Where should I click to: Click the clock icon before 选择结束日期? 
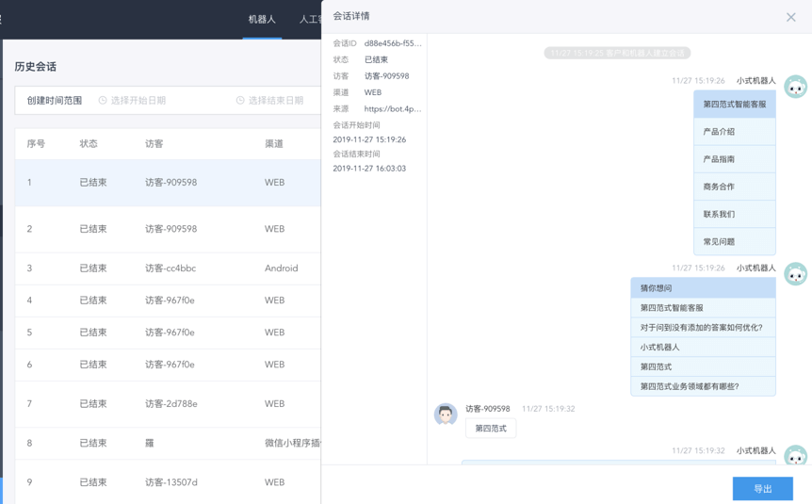point(240,101)
